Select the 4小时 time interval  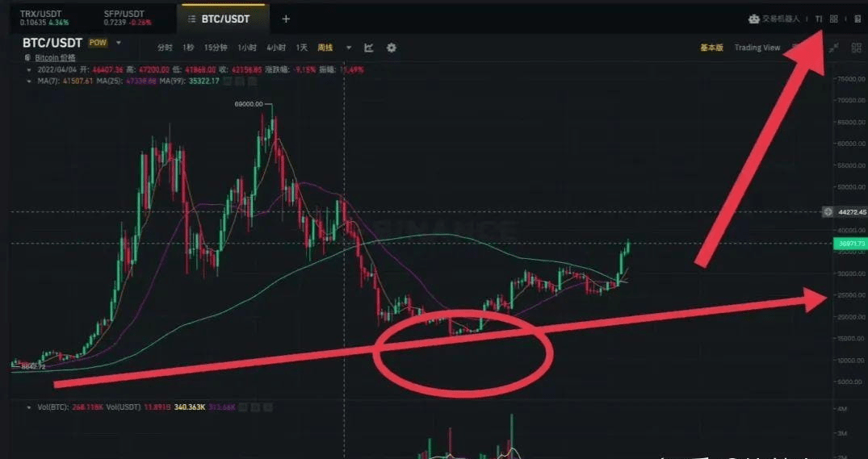coord(276,48)
